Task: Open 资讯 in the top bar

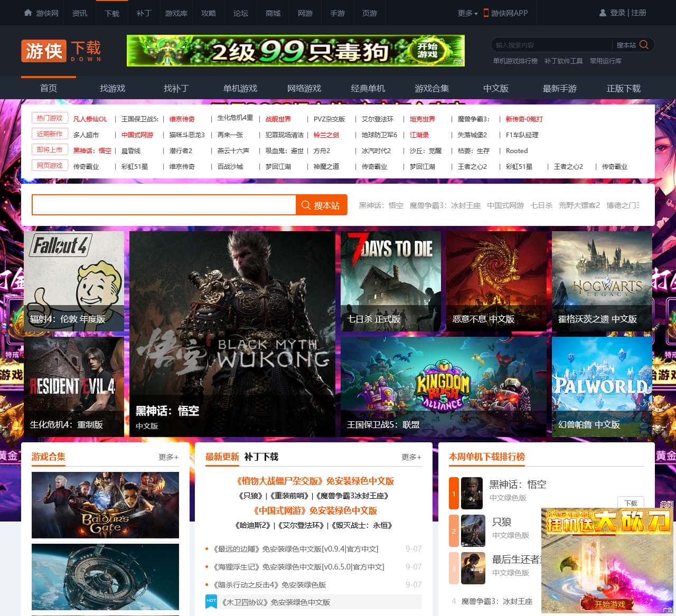Action: pos(80,13)
